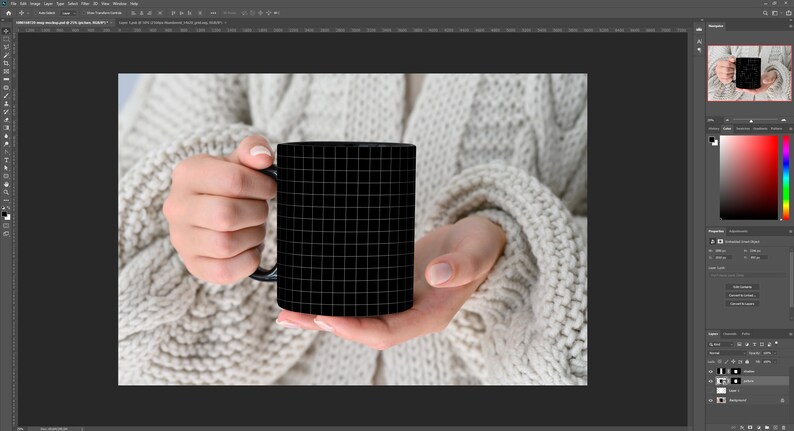
Task: Click the Convert to Linked button
Action: pos(742,295)
